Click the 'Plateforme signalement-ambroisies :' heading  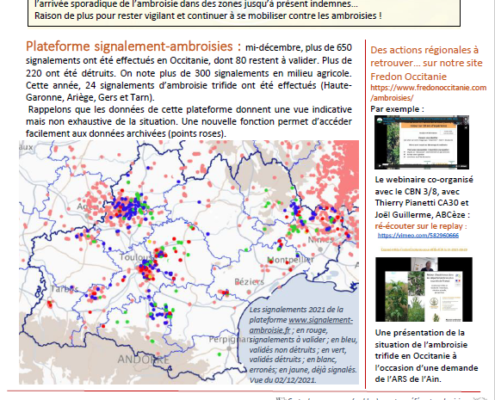click(133, 46)
